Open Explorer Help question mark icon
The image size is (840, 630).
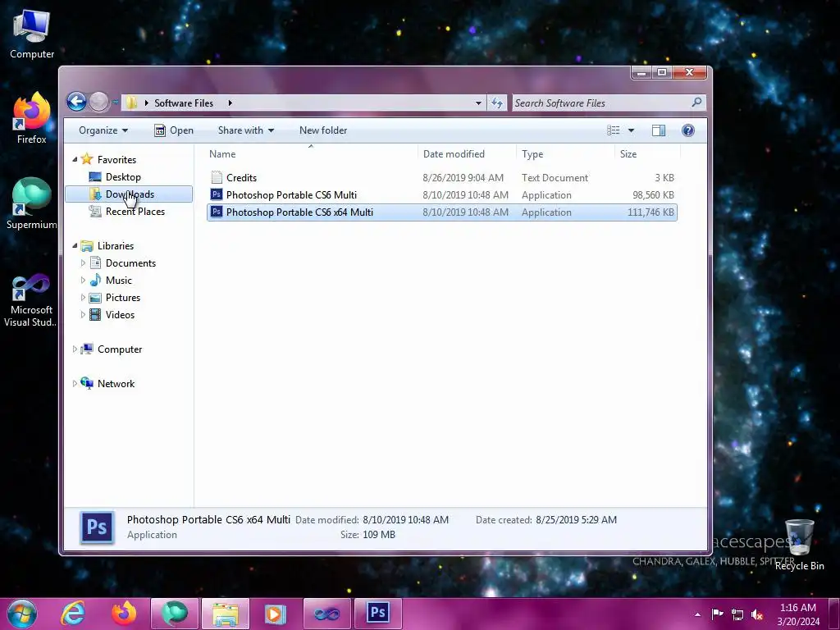click(688, 130)
